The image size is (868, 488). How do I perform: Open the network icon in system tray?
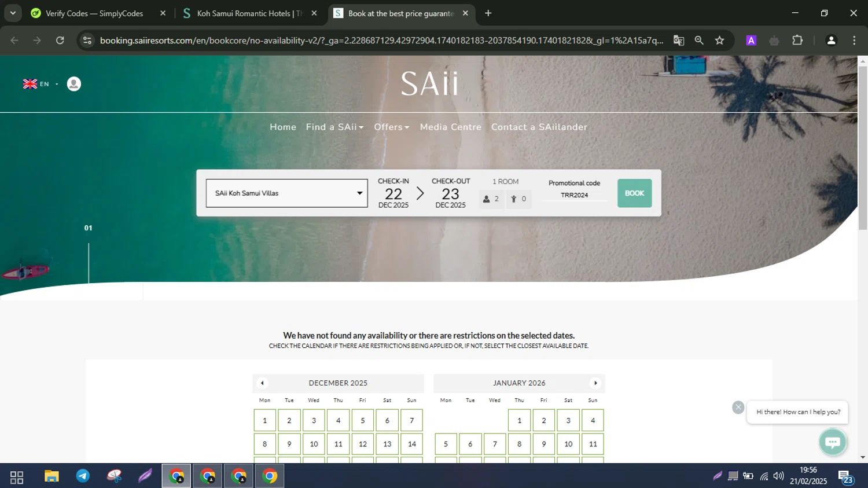(764, 476)
